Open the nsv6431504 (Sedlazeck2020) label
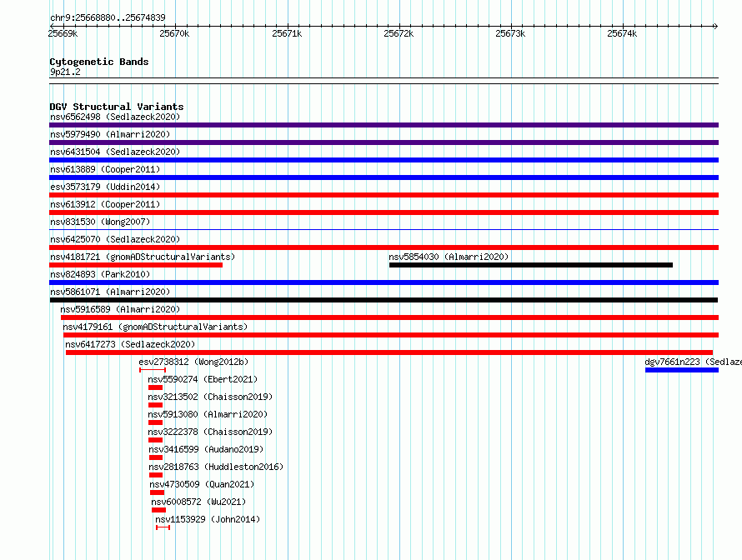742x560 pixels. coord(115,152)
